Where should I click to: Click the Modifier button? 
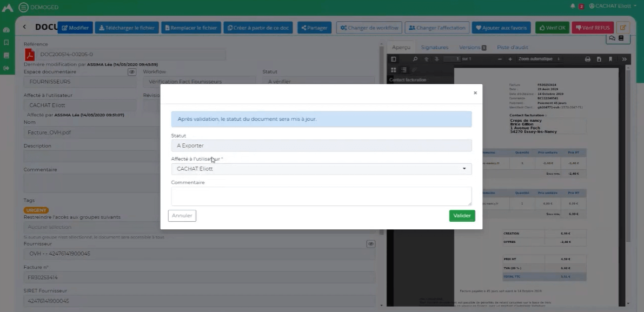[75, 28]
